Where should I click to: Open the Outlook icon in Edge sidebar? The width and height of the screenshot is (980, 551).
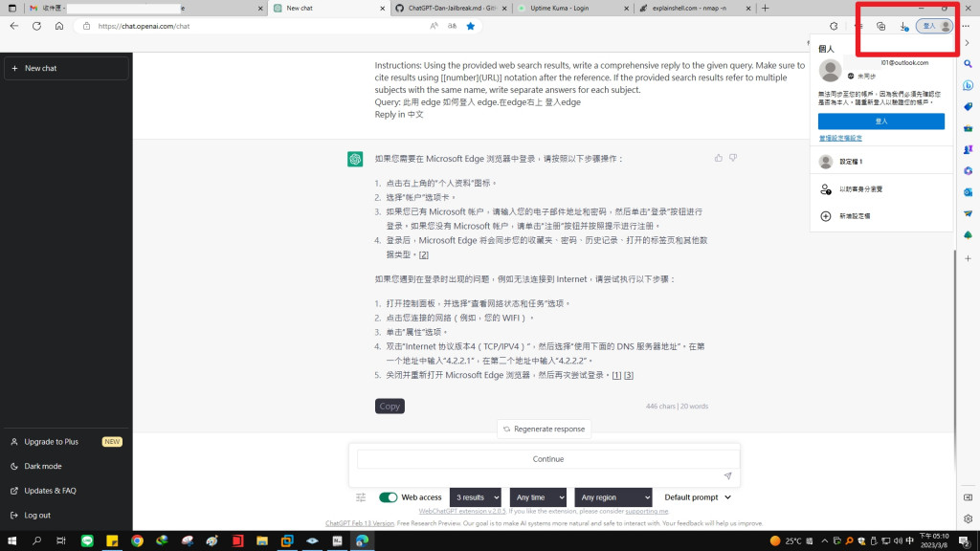click(x=969, y=192)
